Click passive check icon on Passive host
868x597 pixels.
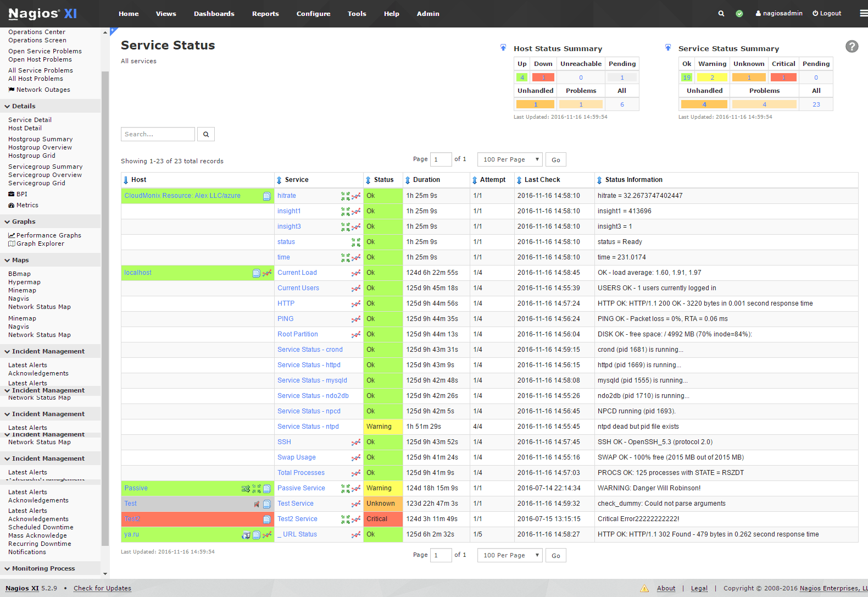tap(257, 489)
